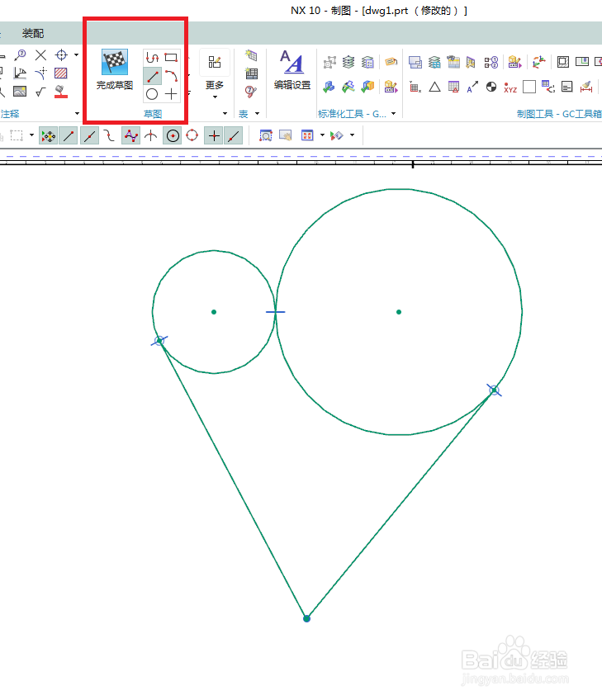The height and width of the screenshot is (700, 602).
Task: Click the parts list table icon
Action: [x=251, y=73]
